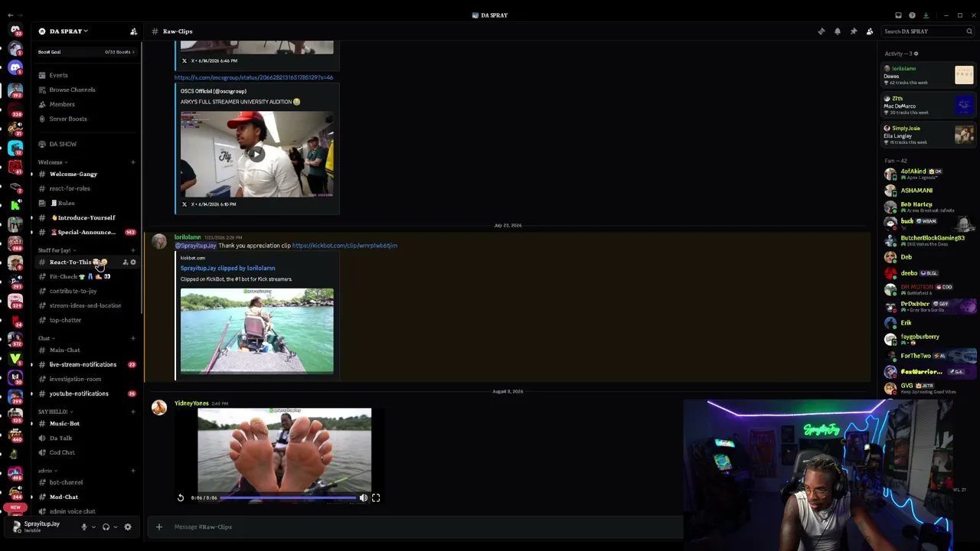Click the @SprayitupJay mention
This screenshot has width=980, height=551.
click(196, 246)
